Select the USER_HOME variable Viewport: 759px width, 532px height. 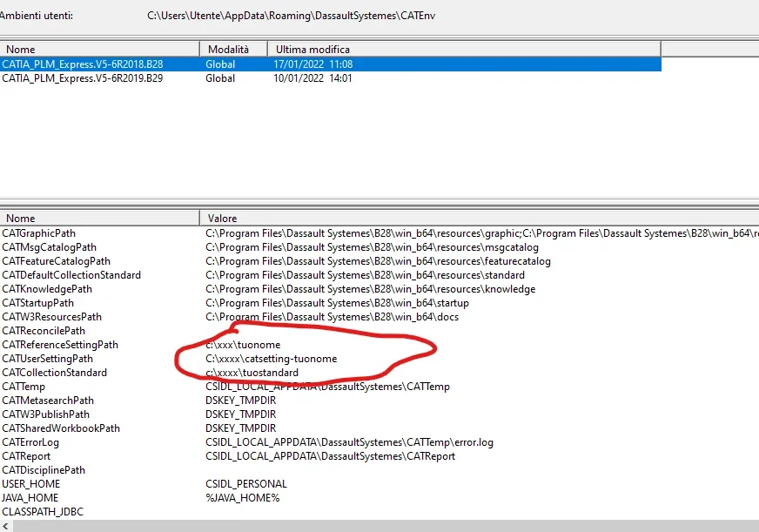point(31,484)
